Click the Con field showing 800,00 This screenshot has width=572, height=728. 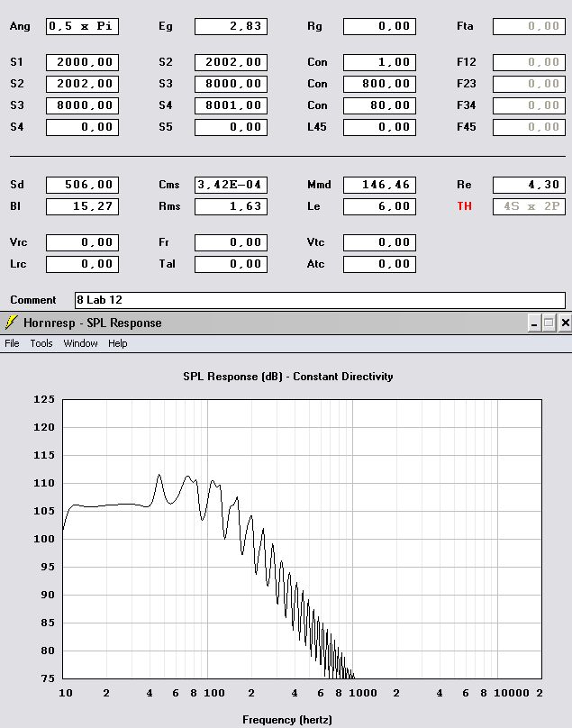coord(379,84)
